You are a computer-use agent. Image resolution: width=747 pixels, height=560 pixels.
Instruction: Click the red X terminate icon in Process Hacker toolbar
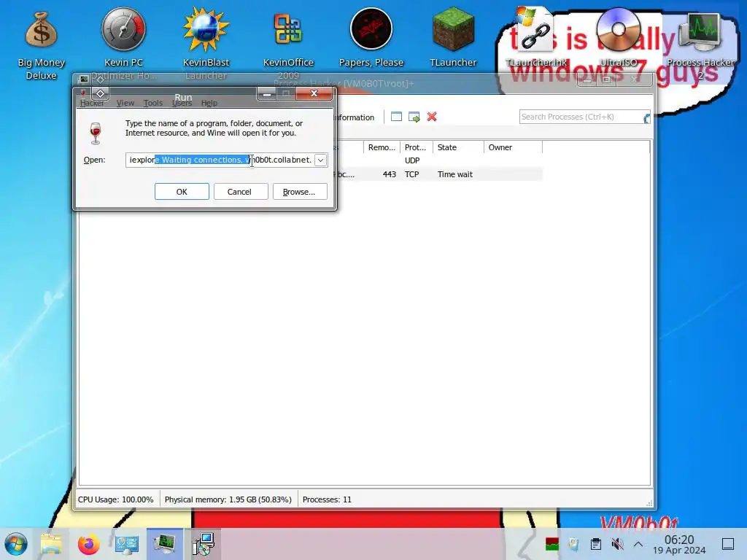pos(432,117)
